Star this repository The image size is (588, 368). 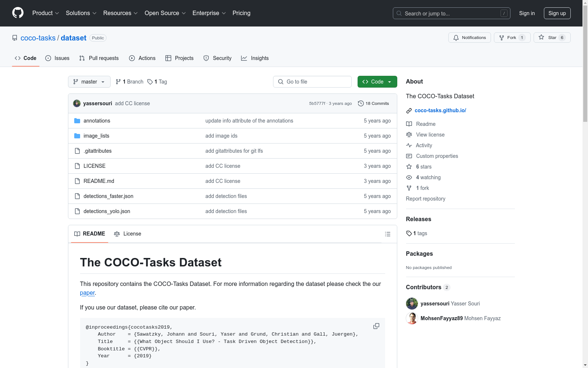[552, 38]
